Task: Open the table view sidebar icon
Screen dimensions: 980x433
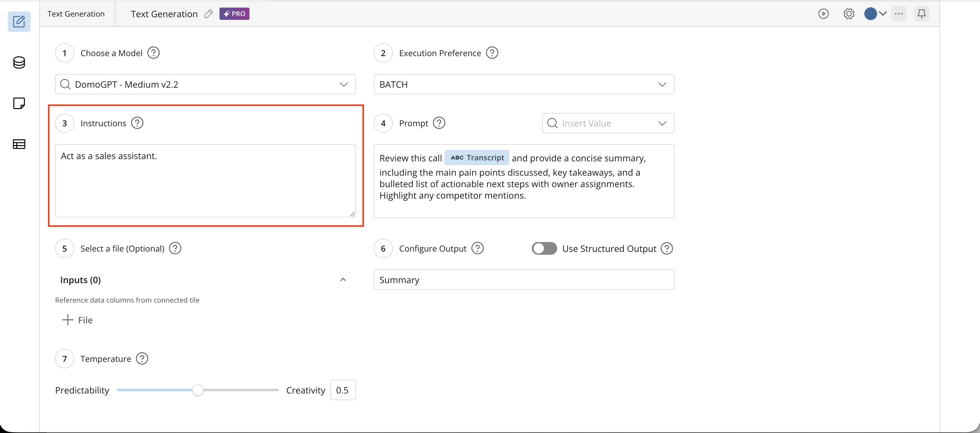Action: point(19,144)
